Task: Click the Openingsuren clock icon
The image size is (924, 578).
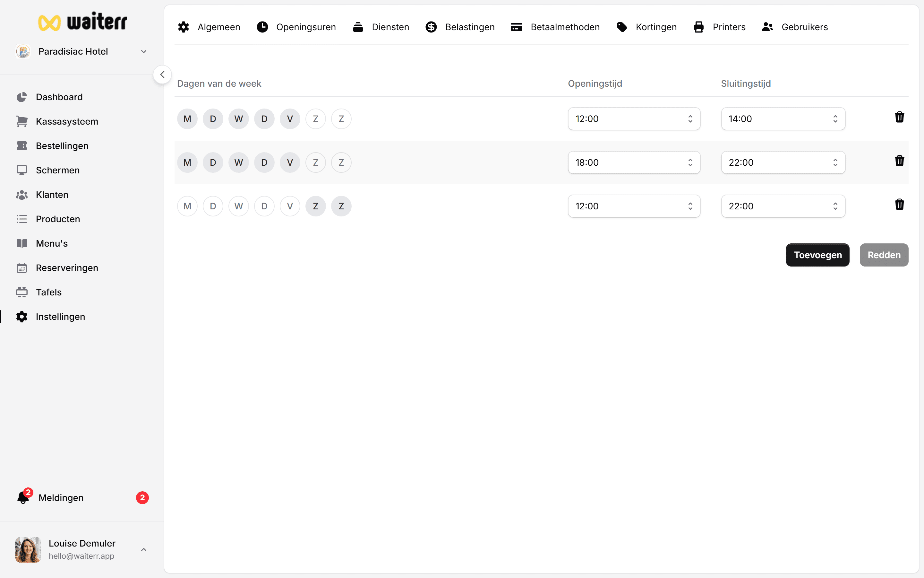Action: point(262,27)
